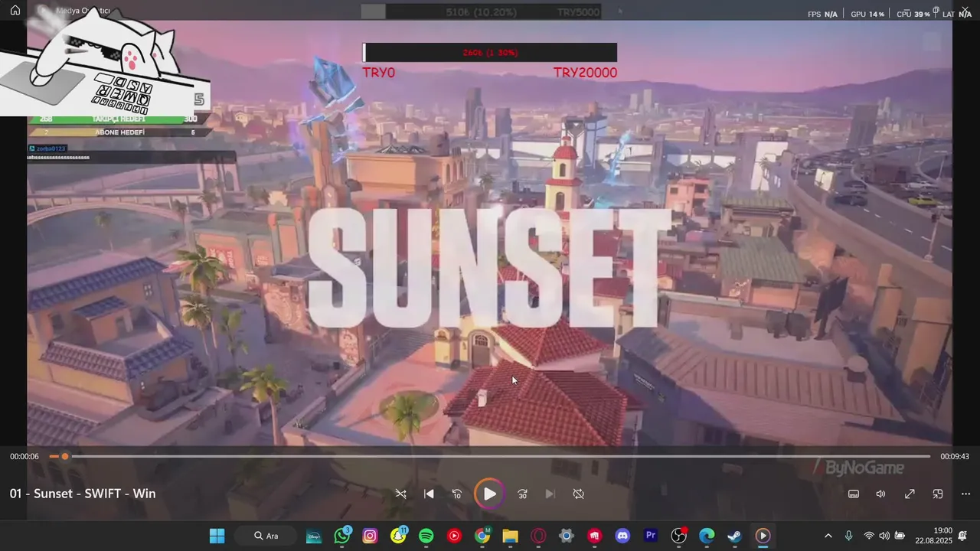The width and height of the screenshot is (980, 551).
Task: Open captions and subtitles menu
Action: pos(854,494)
